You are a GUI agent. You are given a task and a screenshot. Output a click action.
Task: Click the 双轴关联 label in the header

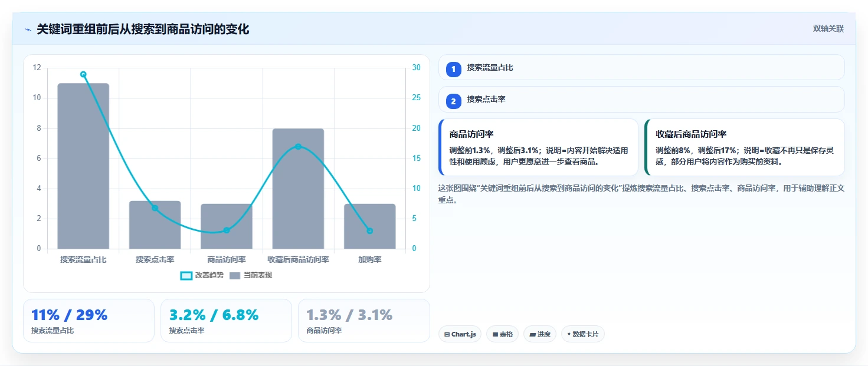point(828,29)
